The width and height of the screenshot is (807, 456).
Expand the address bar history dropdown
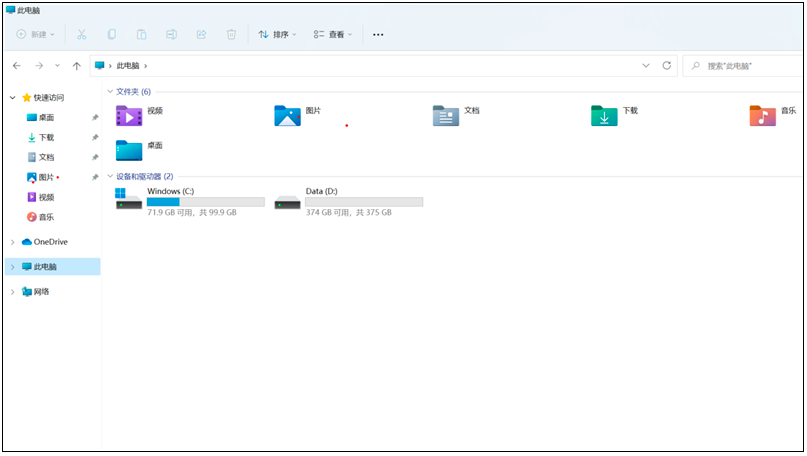(x=646, y=65)
